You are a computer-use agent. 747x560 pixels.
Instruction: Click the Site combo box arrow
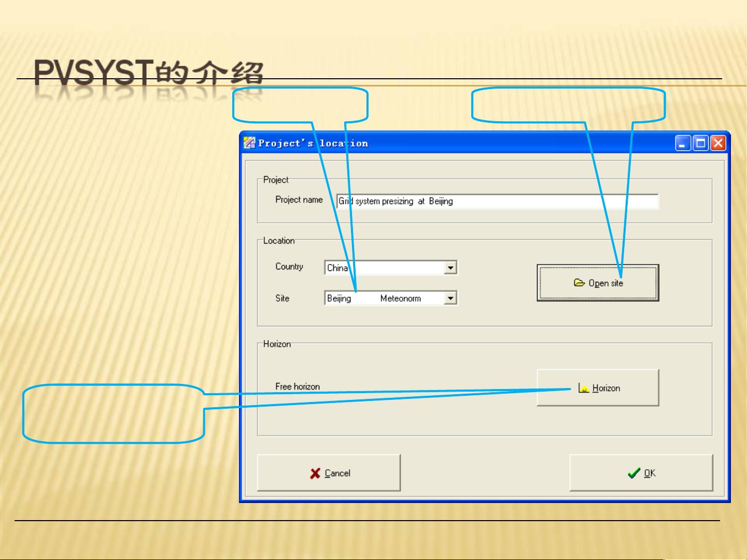pos(450,298)
